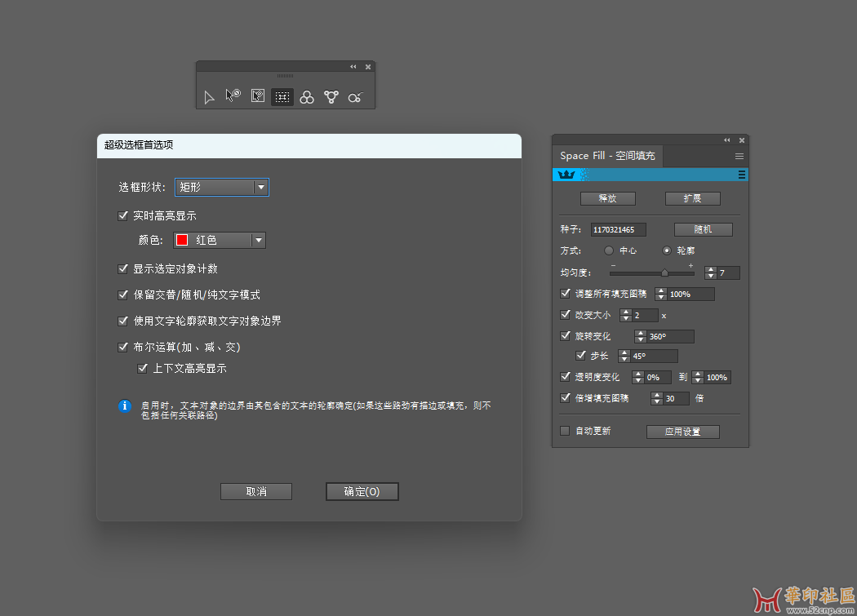Select the dashed marquee super selection tool
The image size is (857, 616).
point(282,97)
